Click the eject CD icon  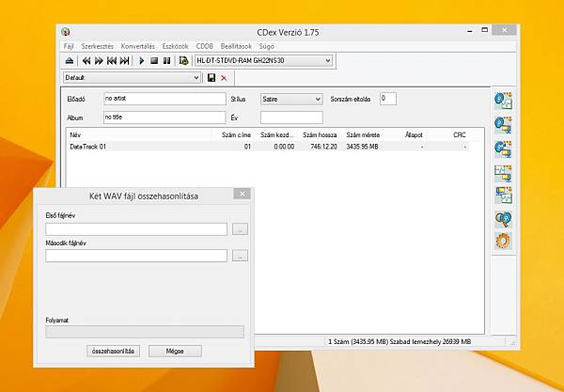tap(70, 61)
